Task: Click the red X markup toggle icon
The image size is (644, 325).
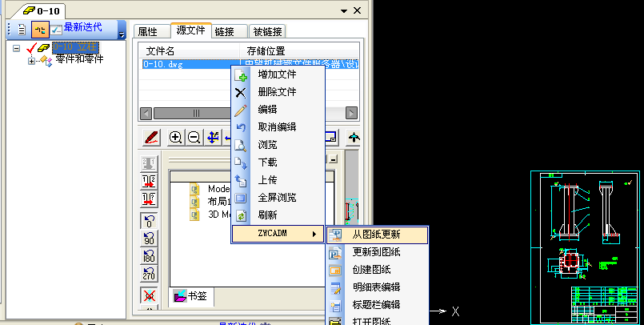Action: coord(148,296)
